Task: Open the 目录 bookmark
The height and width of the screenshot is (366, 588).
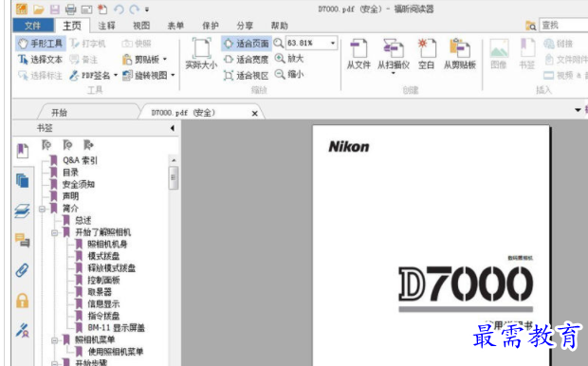Action: pyautogui.click(x=70, y=173)
